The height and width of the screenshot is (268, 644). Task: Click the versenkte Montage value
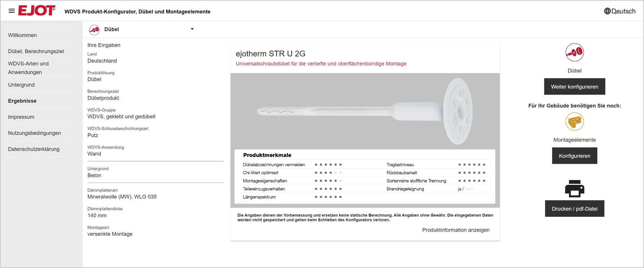click(110, 234)
